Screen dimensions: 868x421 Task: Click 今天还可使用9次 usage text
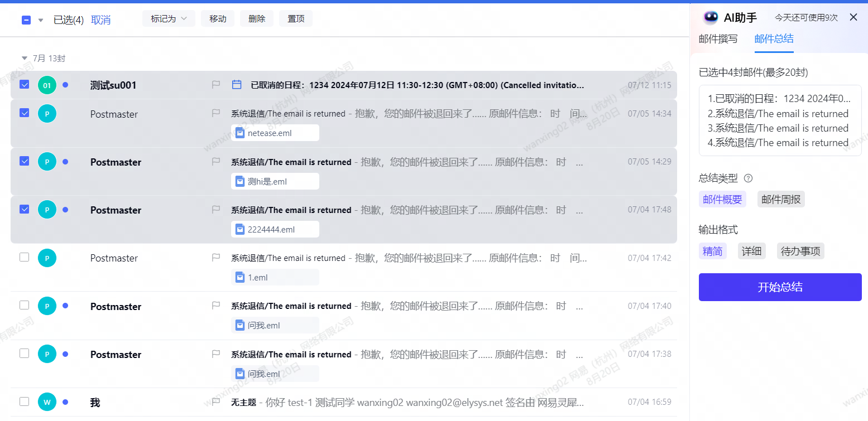(806, 18)
